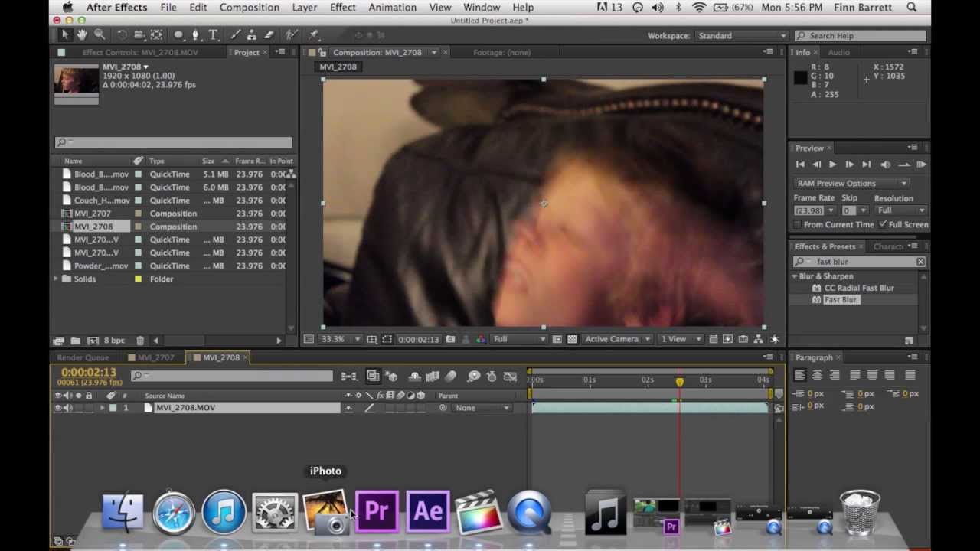The height and width of the screenshot is (551, 980).
Task: Open viewer resolution Full dropdown
Action: tap(519, 339)
